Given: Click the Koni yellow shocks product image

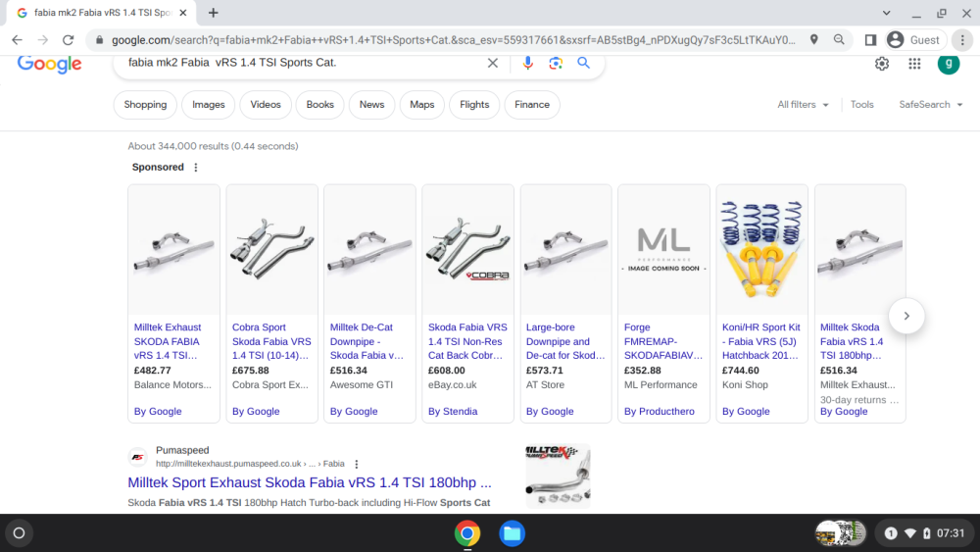Looking at the screenshot, I should 761,249.
